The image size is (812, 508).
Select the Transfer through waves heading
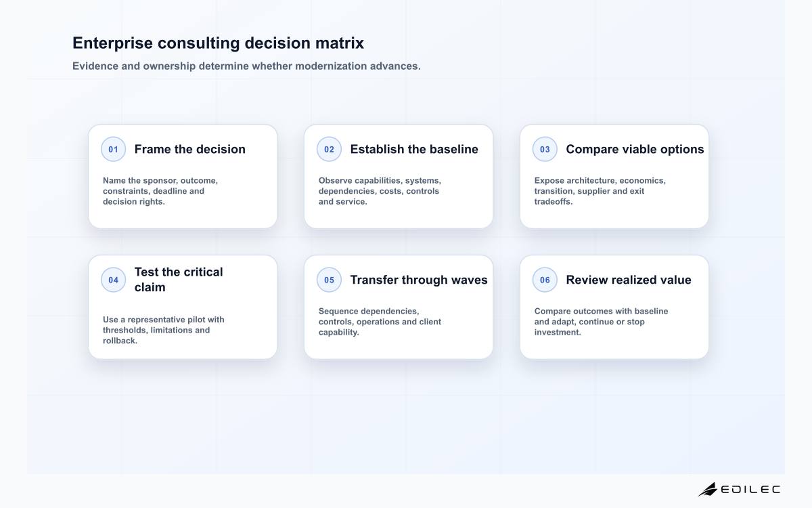pyautogui.click(x=419, y=280)
